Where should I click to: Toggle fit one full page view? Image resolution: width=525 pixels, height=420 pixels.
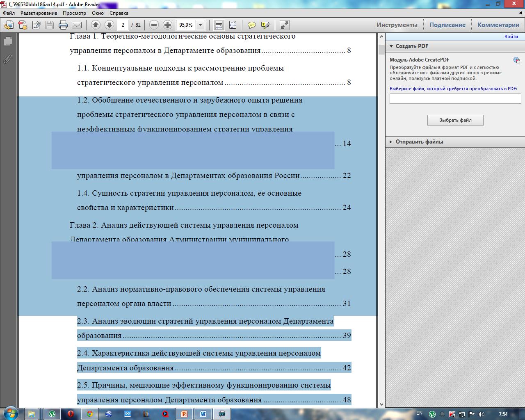(x=233, y=25)
